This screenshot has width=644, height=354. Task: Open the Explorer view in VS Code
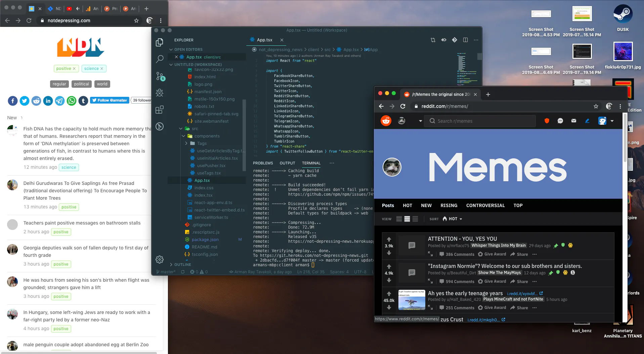coord(160,42)
